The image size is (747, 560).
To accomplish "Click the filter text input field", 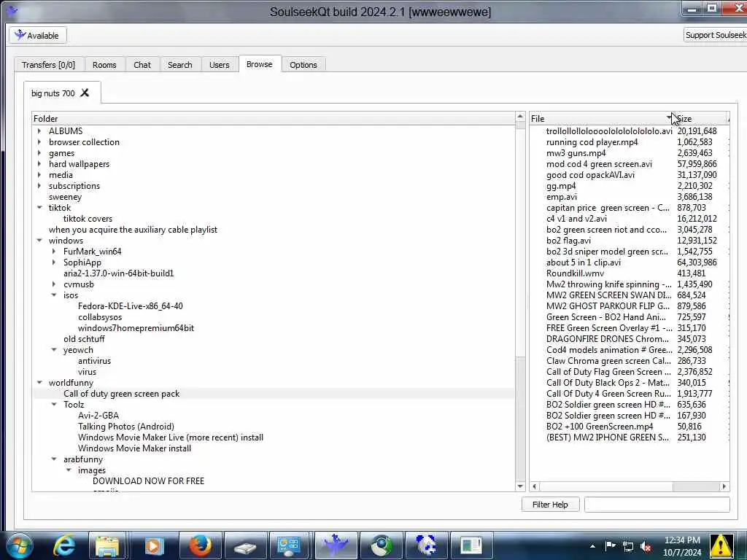I will click(657, 505).
